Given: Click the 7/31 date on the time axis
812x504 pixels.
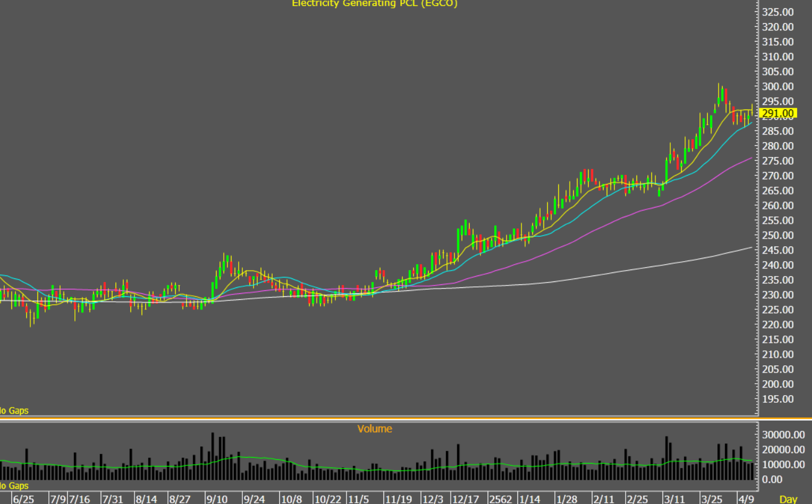Looking at the screenshot, I should click(x=113, y=499).
